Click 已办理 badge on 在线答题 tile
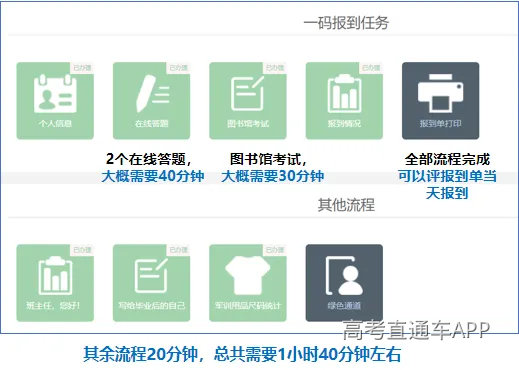 point(178,68)
